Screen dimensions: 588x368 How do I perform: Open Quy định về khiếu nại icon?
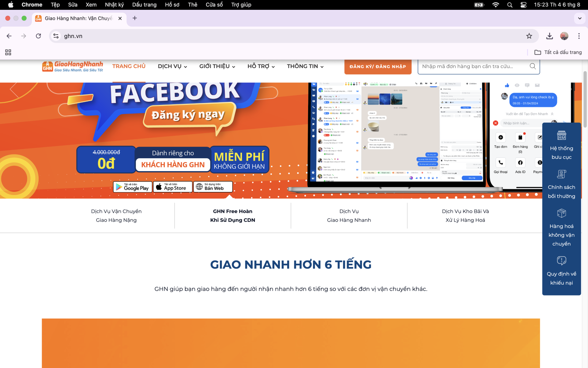pos(561,261)
